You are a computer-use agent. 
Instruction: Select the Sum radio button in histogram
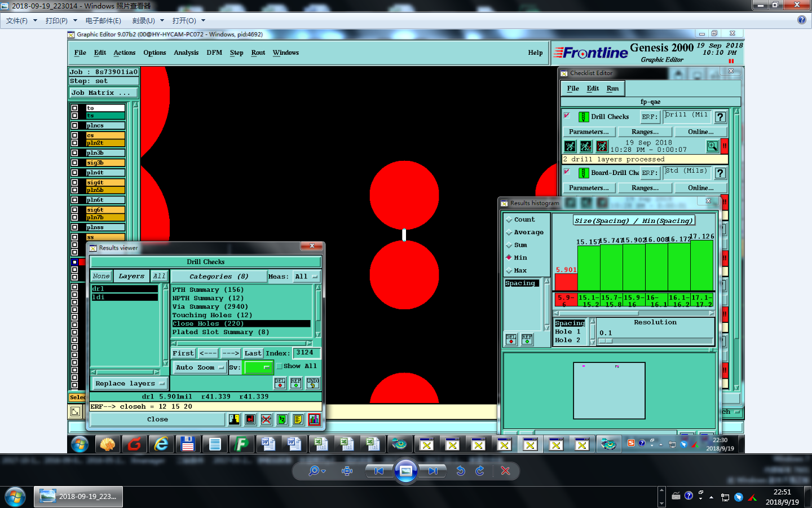click(509, 245)
